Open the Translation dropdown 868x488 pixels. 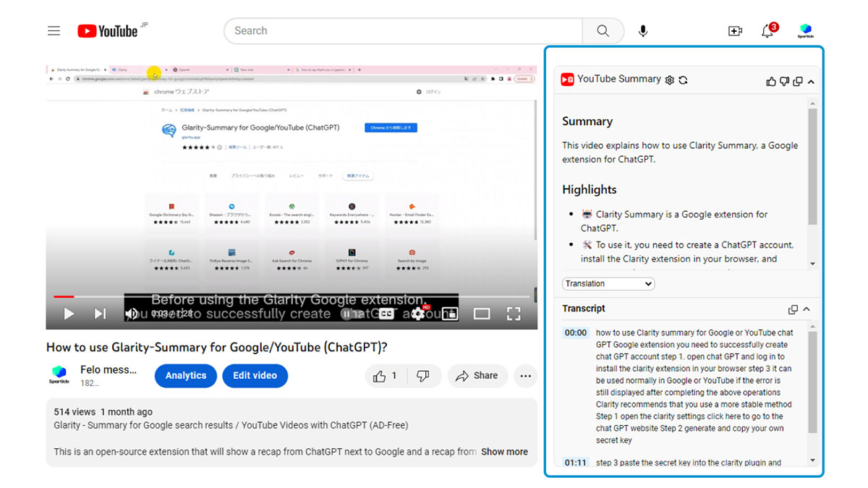point(608,283)
